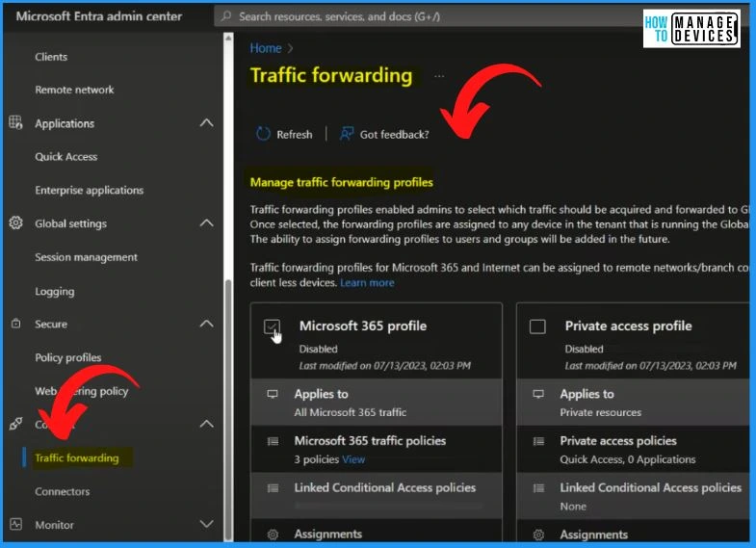Collapse the Applications section chevron
Screen dimensions: 756x548
[206, 123]
